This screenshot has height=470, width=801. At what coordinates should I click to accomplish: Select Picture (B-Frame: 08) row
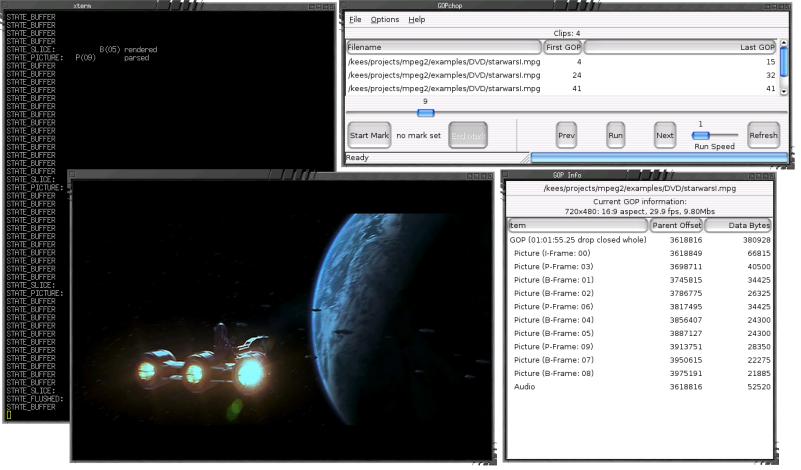[x=640, y=373]
